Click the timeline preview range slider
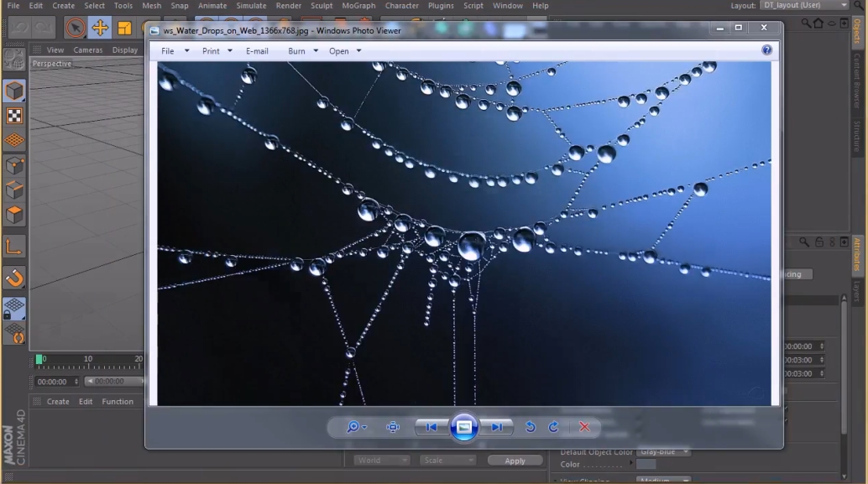Viewport: 868px width, 484px height. click(x=115, y=381)
